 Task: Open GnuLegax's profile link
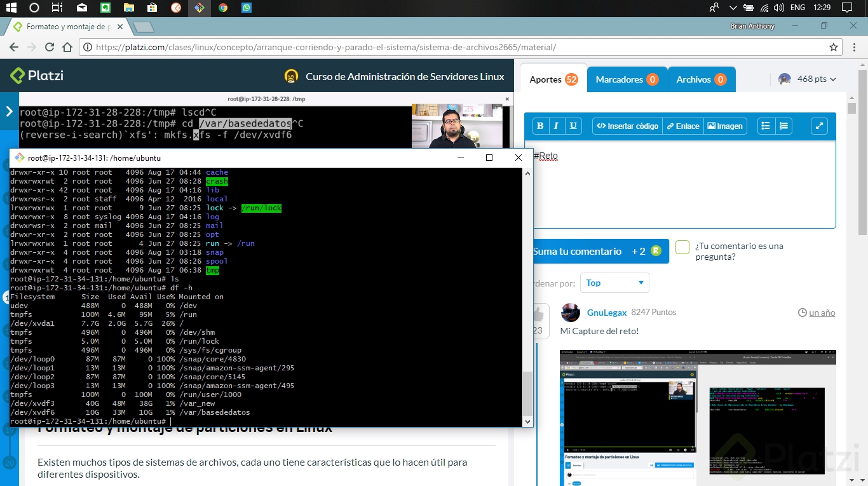click(607, 313)
